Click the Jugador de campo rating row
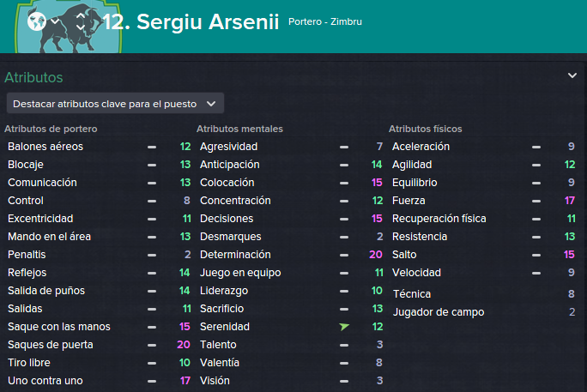Screen dimensions: 587x392 pos(484,312)
